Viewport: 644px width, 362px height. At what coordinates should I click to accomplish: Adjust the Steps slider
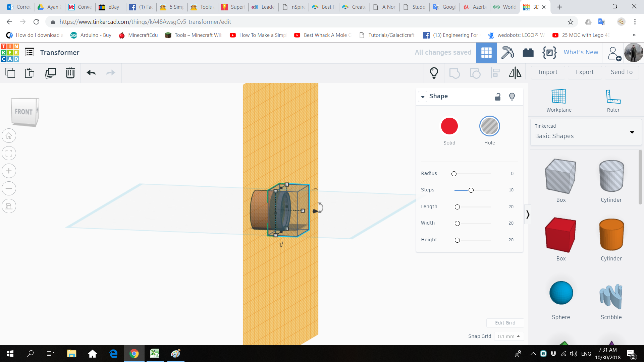click(471, 190)
